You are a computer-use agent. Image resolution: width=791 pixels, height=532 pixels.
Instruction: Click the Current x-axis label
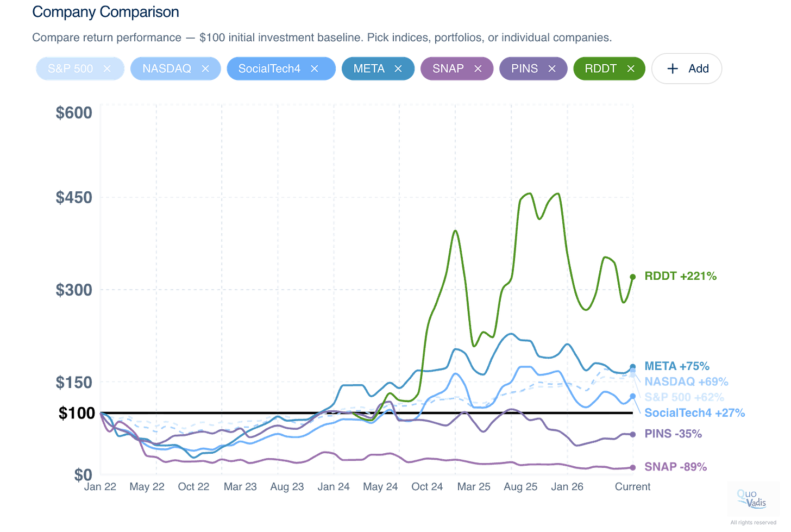tap(632, 486)
